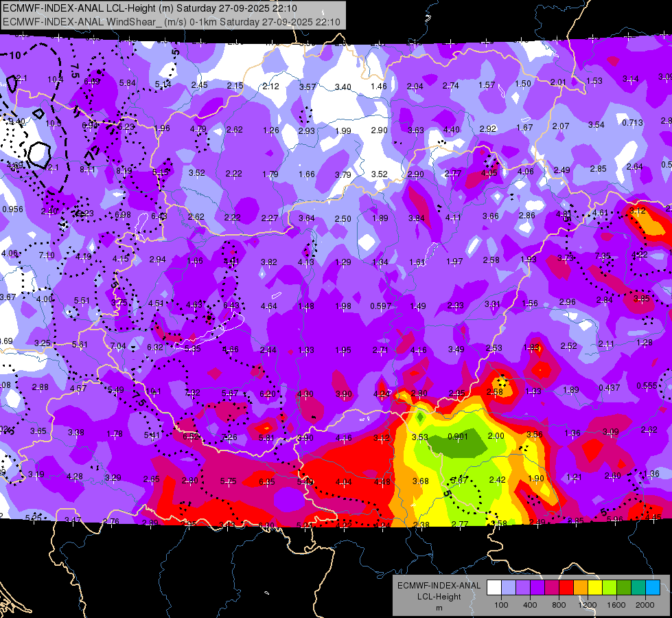Click the wind shear value 7.26
Screen dimensions: 672x618
[229, 437]
